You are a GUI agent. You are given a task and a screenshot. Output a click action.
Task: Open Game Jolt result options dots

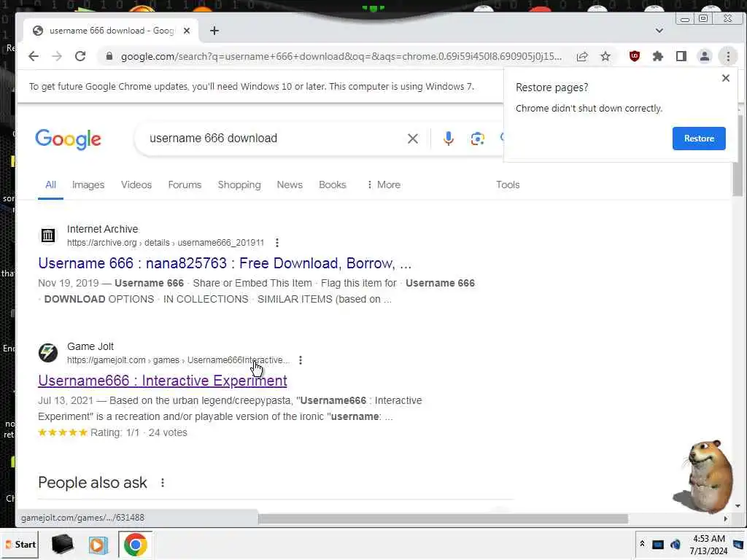[300, 360]
